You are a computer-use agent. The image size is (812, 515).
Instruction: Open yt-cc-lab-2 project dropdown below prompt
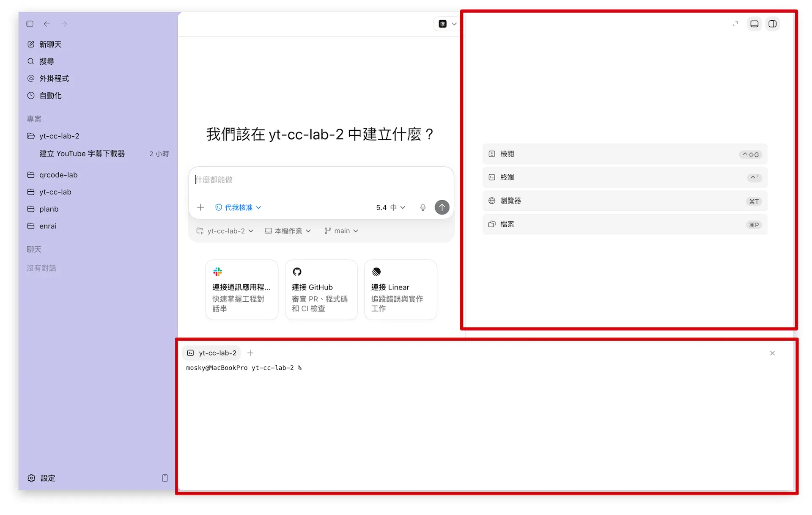pos(225,231)
